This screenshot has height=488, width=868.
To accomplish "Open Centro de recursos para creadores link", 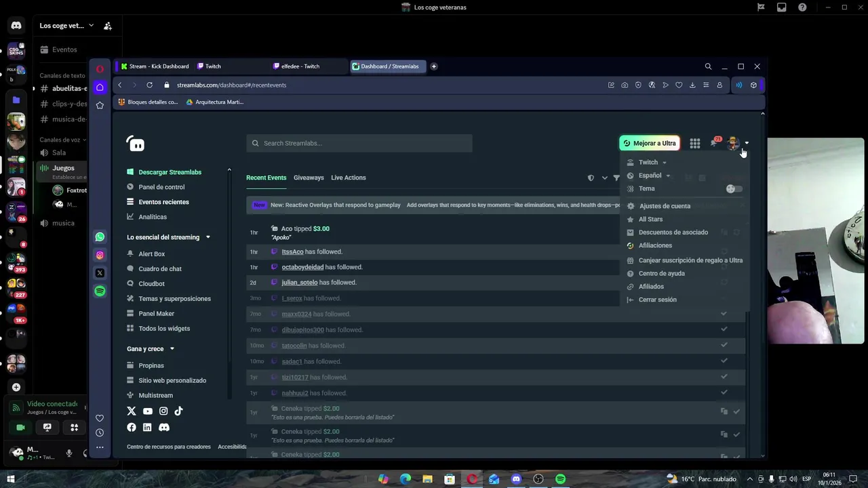I will point(169,447).
